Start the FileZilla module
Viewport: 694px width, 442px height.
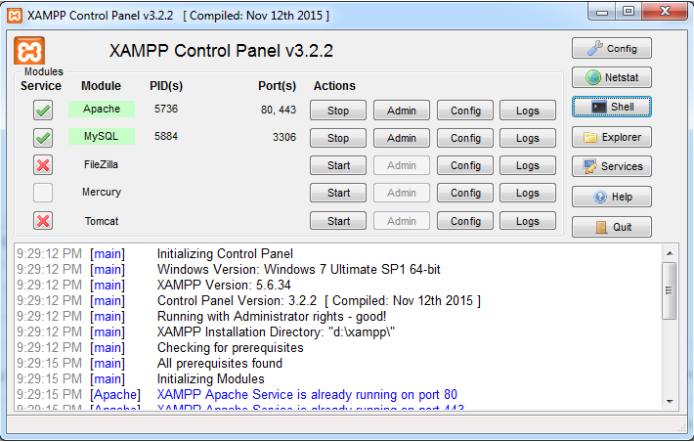point(338,165)
